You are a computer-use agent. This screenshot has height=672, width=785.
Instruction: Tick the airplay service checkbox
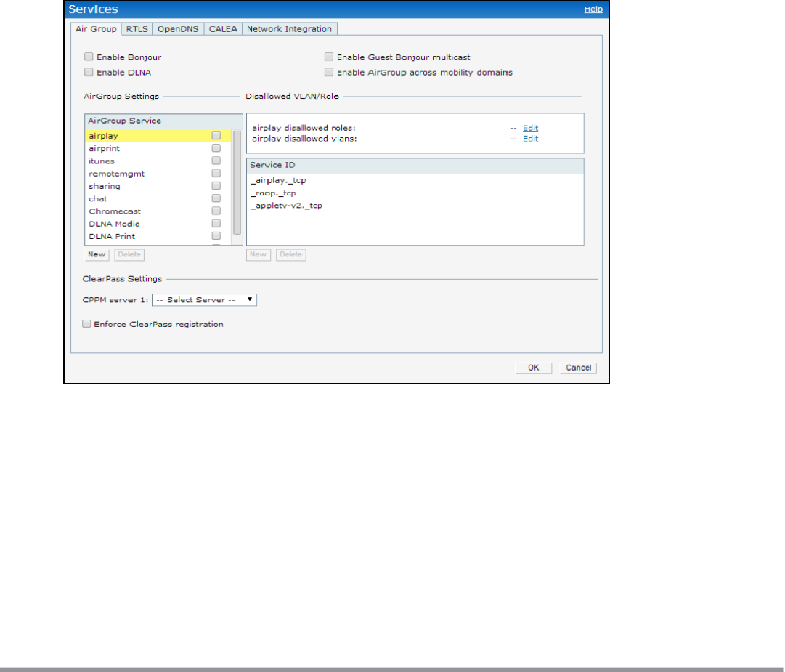pyautogui.click(x=216, y=136)
